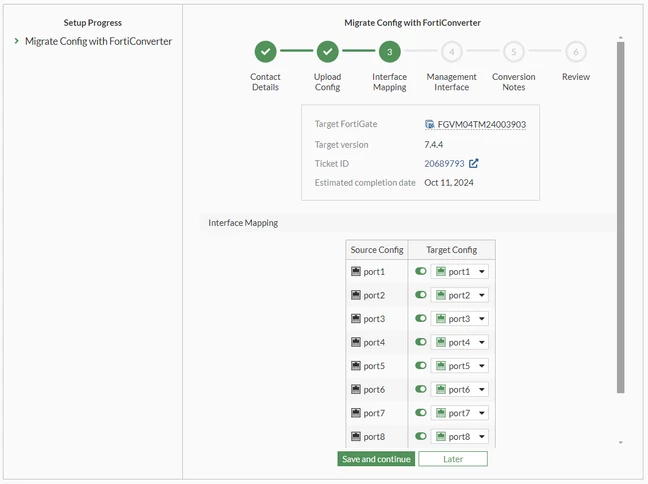Turn off the mapping switch for port4

(421, 342)
